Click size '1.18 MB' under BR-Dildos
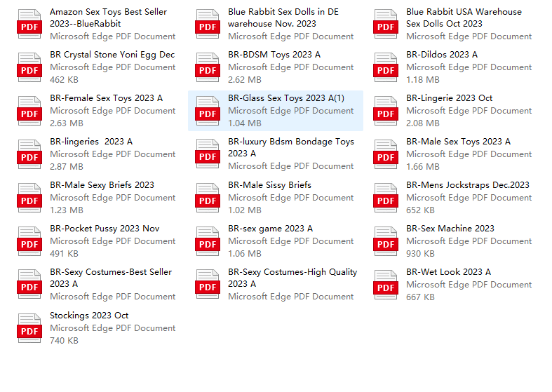 click(423, 80)
